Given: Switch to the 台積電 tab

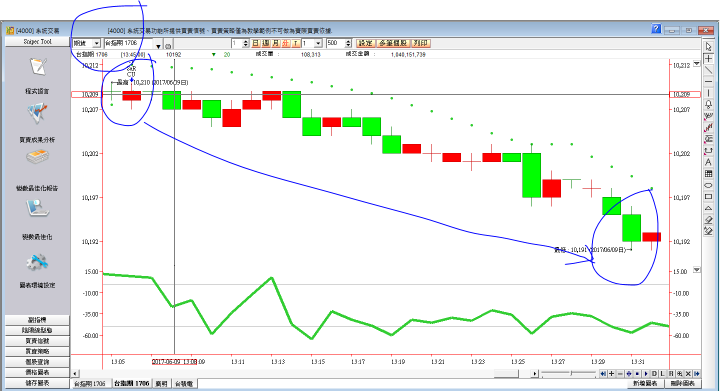Looking at the screenshot, I should point(184,384).
